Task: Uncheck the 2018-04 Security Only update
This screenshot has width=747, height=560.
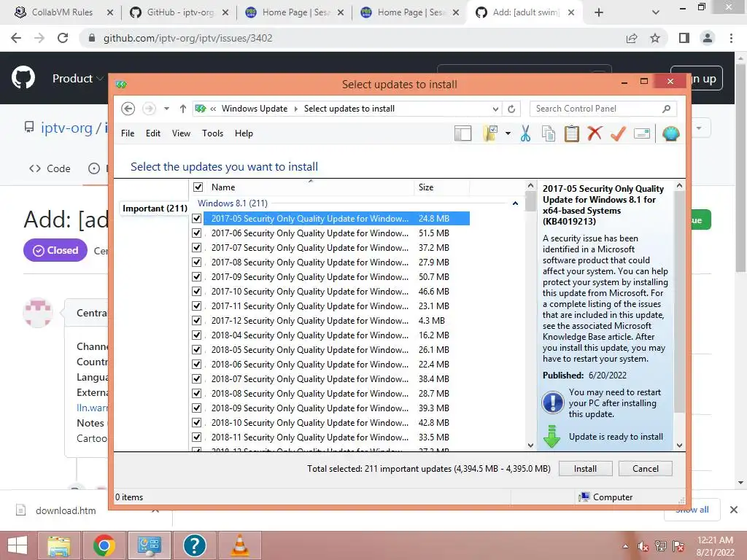Action: 196,335
